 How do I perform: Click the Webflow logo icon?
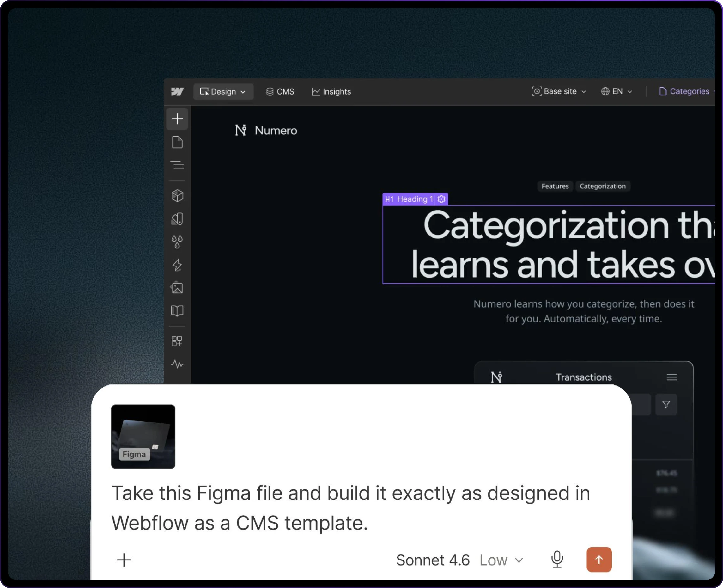(x=177, y=91)
